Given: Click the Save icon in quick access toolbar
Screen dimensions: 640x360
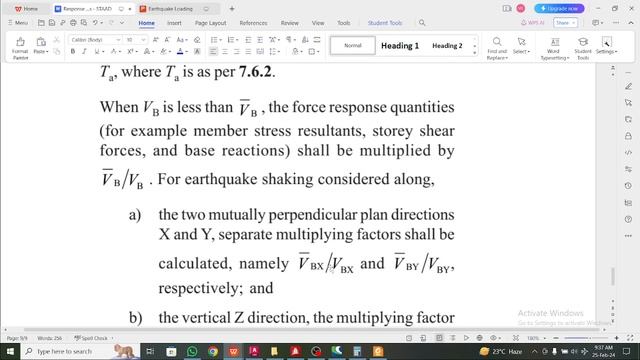Looking at the screenshot, I should (x=52, y=23).
